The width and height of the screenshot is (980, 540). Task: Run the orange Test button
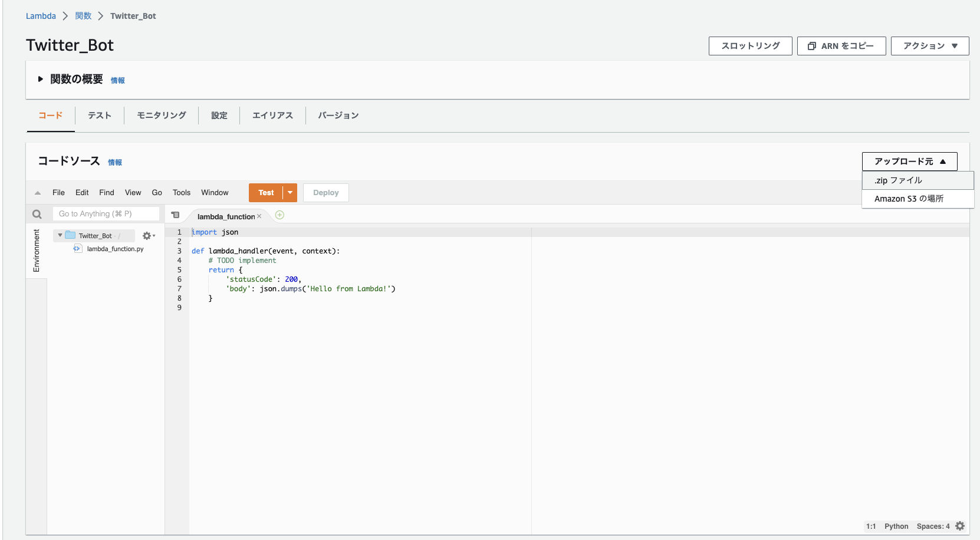[266, 193]
